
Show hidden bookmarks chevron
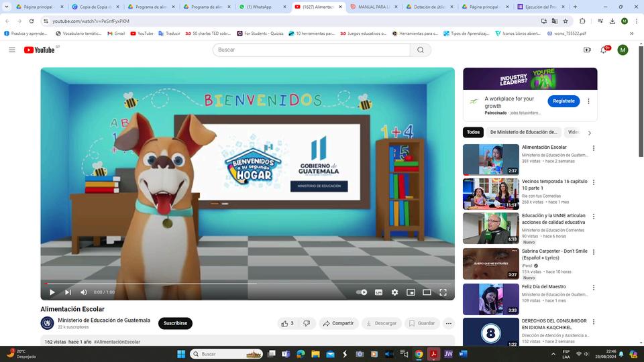click(x=632, y=34)
